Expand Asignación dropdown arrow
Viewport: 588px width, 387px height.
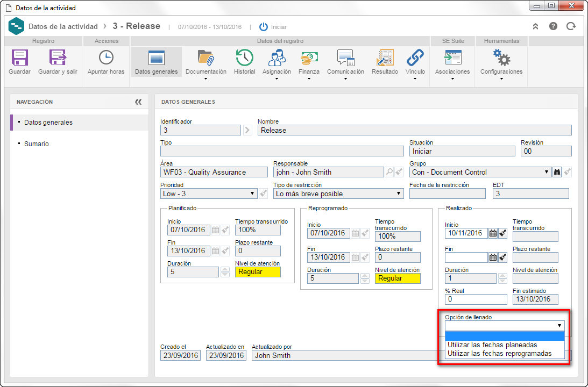pos(277,78)
